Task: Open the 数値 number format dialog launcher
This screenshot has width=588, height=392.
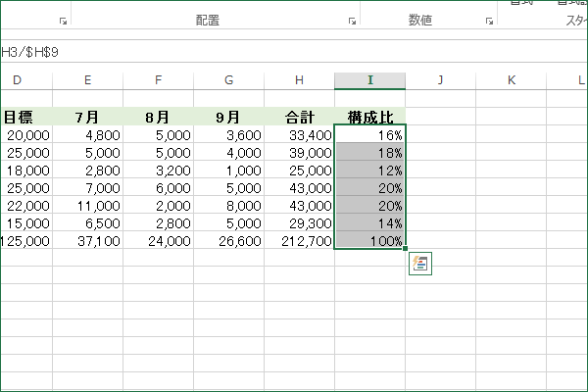Action: click(x=489, y=22)
